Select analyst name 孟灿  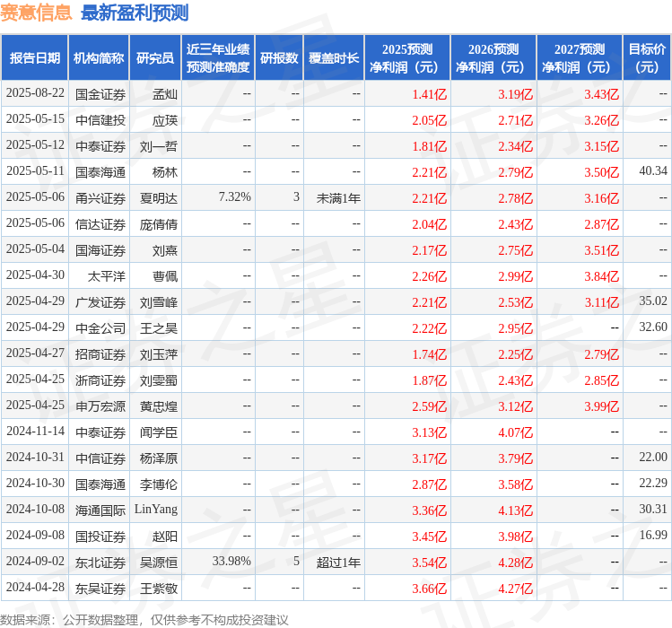pos(165,94)
